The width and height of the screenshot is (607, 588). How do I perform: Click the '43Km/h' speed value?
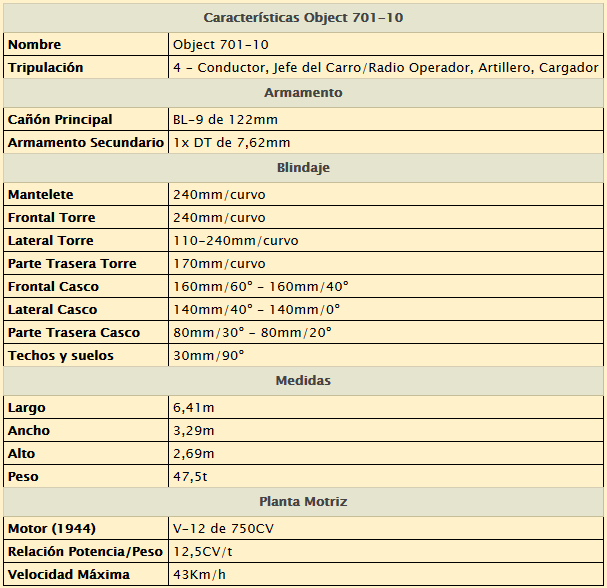click(199, 574)
